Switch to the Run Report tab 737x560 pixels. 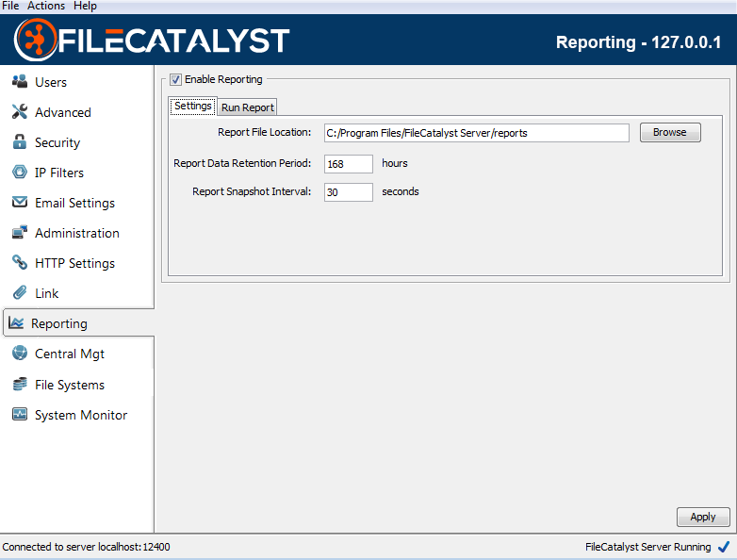coord(248,107)
